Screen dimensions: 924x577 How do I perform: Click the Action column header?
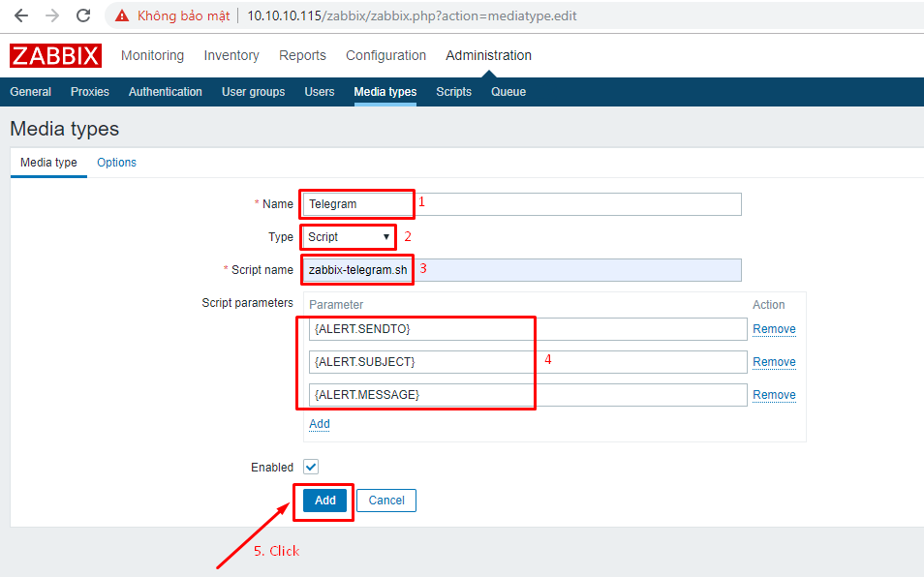(x=768, y=305)
